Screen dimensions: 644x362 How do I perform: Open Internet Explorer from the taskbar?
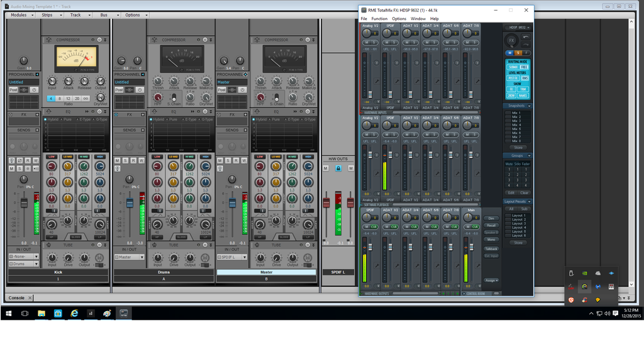74,312
